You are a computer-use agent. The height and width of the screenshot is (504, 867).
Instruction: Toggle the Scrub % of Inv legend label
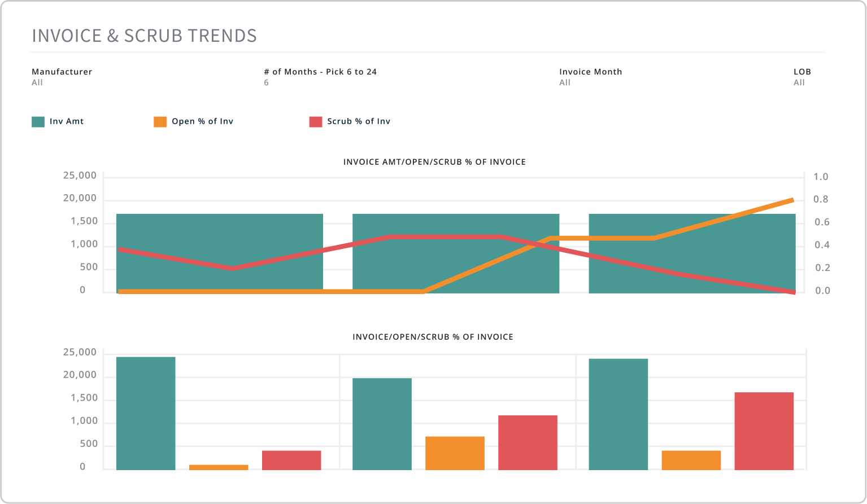(x=359, y=121)
